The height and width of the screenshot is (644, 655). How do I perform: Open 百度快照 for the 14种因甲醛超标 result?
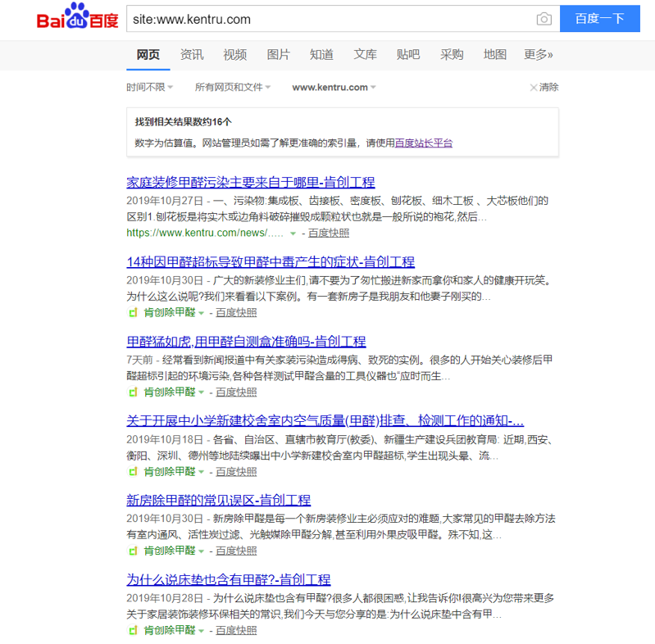236,312
